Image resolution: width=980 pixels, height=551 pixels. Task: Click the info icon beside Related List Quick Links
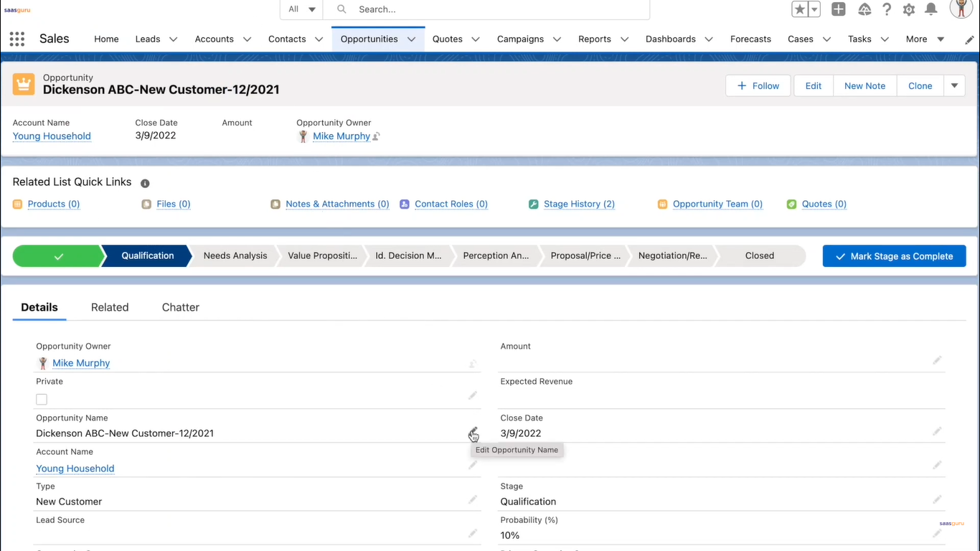pyautogui.click(x=145, y=184)
